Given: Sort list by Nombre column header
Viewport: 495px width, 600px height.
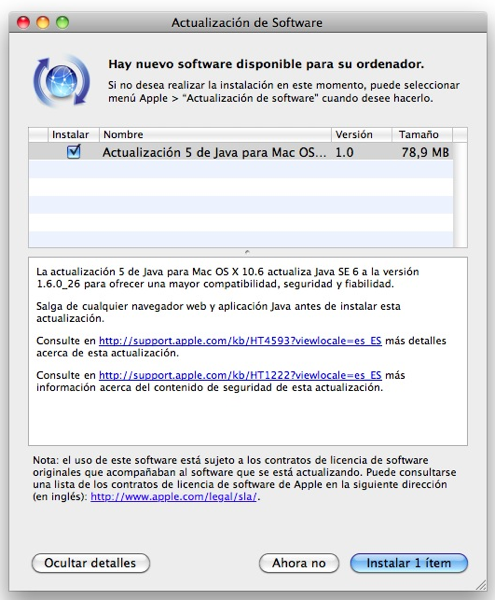Looking at the screenshot, I should point(215,135).
